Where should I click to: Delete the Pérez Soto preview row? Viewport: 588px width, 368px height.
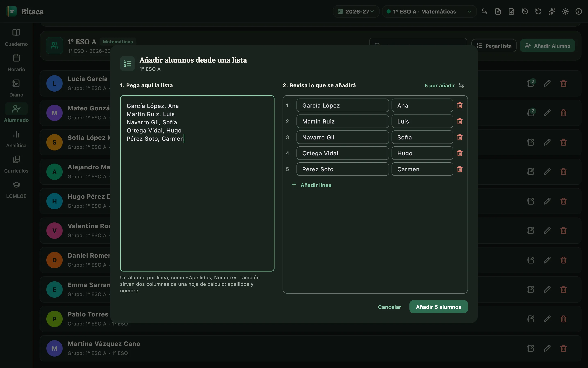pyautogui.click(x=460, y=169)
